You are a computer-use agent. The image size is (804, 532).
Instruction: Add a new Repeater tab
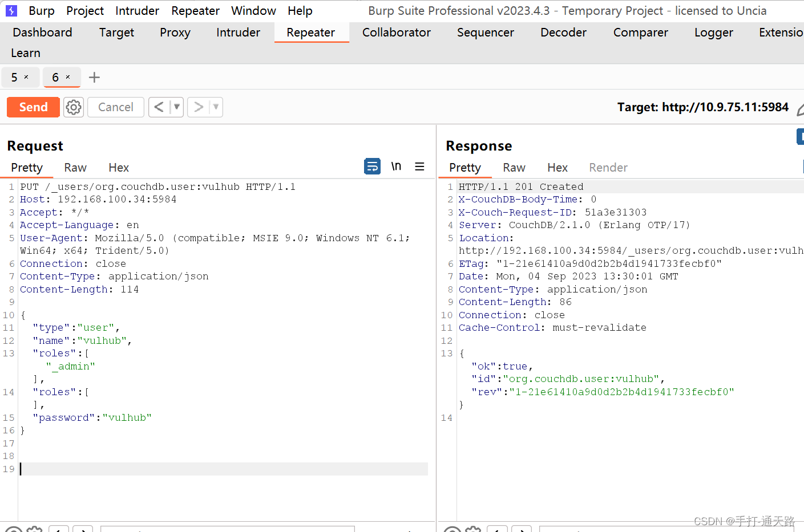[95, 78]
